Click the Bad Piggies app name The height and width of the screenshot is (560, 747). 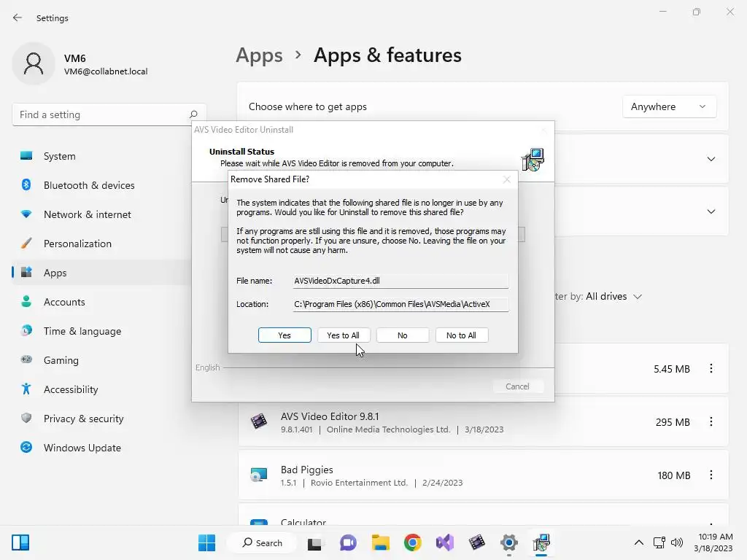[x=307, y=470]
